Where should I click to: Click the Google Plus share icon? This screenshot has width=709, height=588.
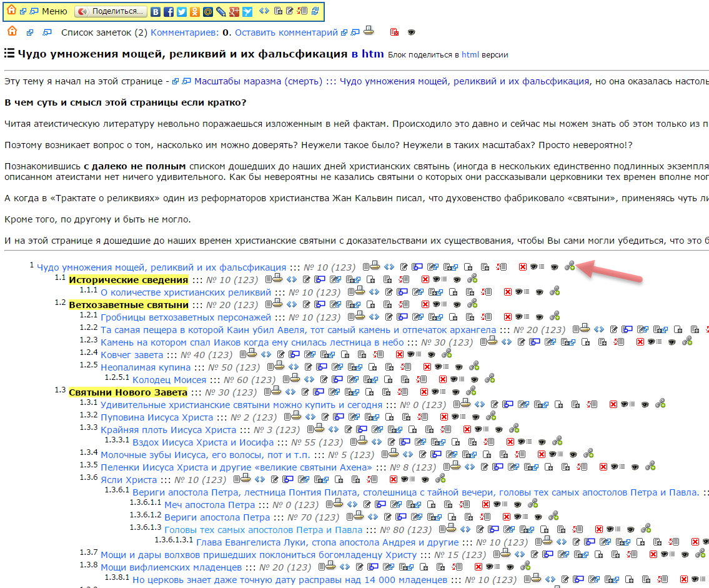point(234,12)
